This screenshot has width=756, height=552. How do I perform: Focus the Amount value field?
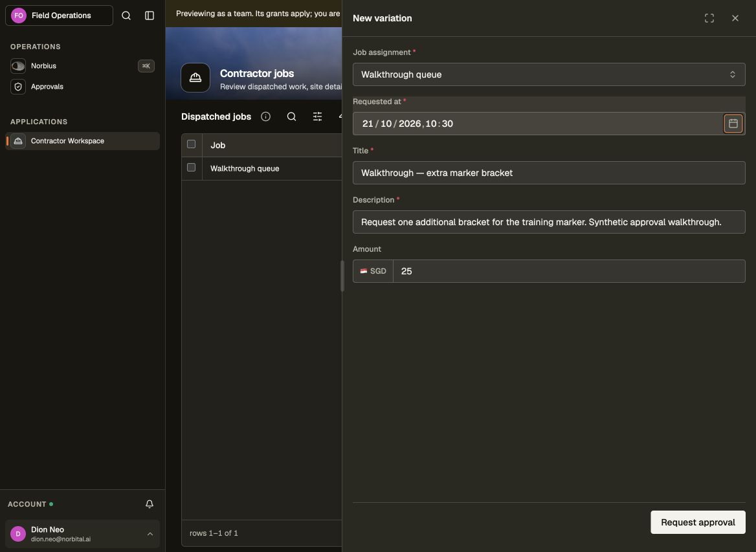569,271
